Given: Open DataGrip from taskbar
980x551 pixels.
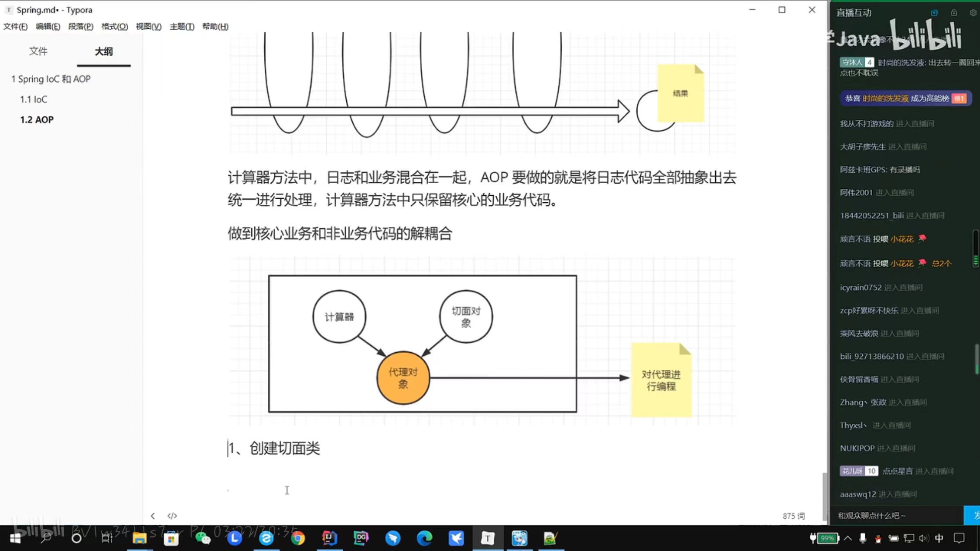Looking at the screenshot, I should coord(361,538).
